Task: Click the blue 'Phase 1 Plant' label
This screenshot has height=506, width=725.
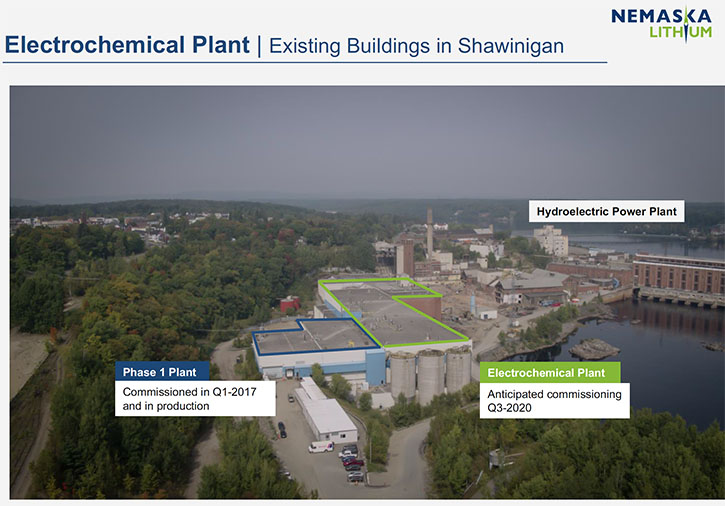Action: click(x=162, y=371)
